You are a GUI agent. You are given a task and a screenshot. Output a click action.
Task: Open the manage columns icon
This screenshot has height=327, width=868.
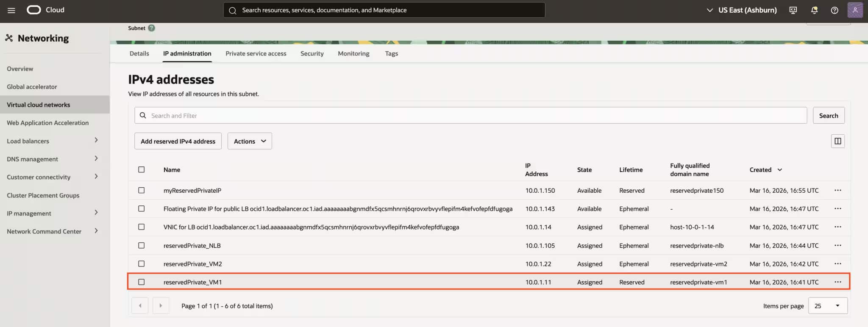pos(837,141)
